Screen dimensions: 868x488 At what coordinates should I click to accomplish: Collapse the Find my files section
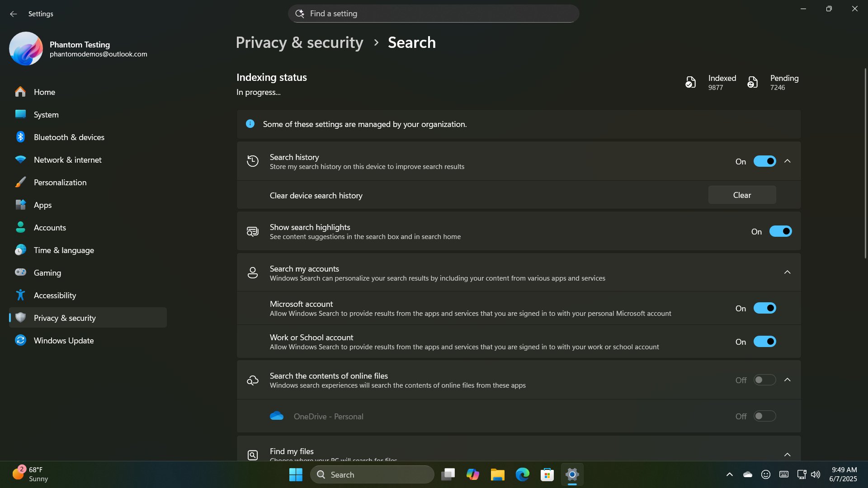pos(787,454)
